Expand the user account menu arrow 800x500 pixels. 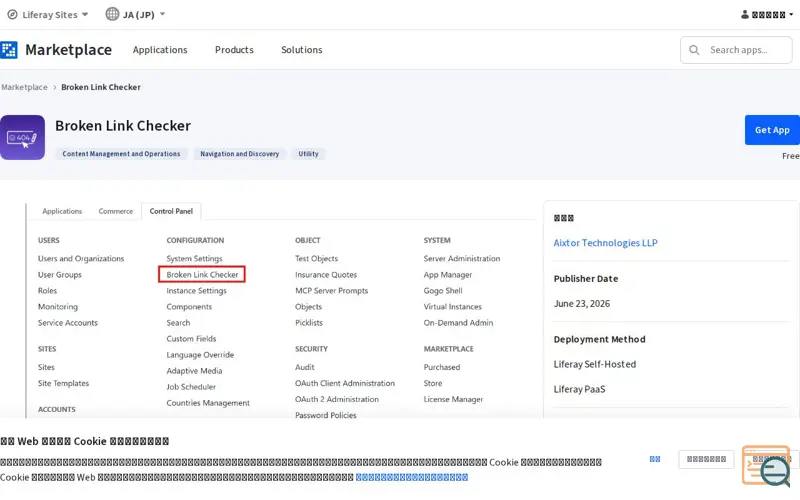click(791, 14)
